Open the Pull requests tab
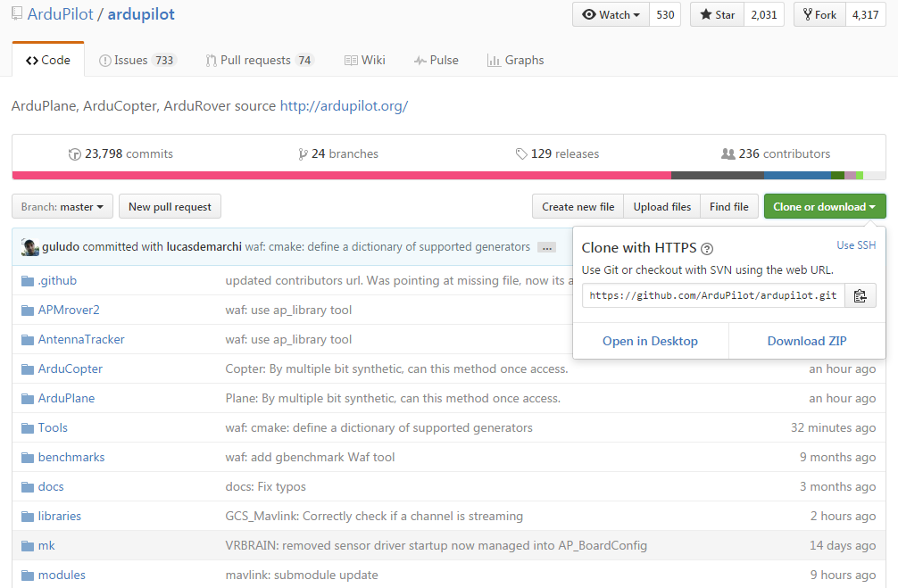Screen dimensions: 898x588 260,60
